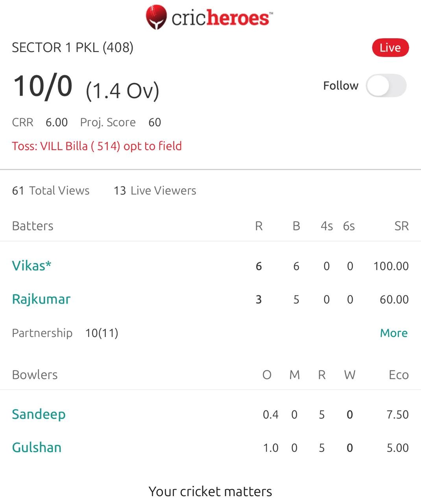
Task: Open batter Rajkumar's profile
Action: [x=41, y=299]
